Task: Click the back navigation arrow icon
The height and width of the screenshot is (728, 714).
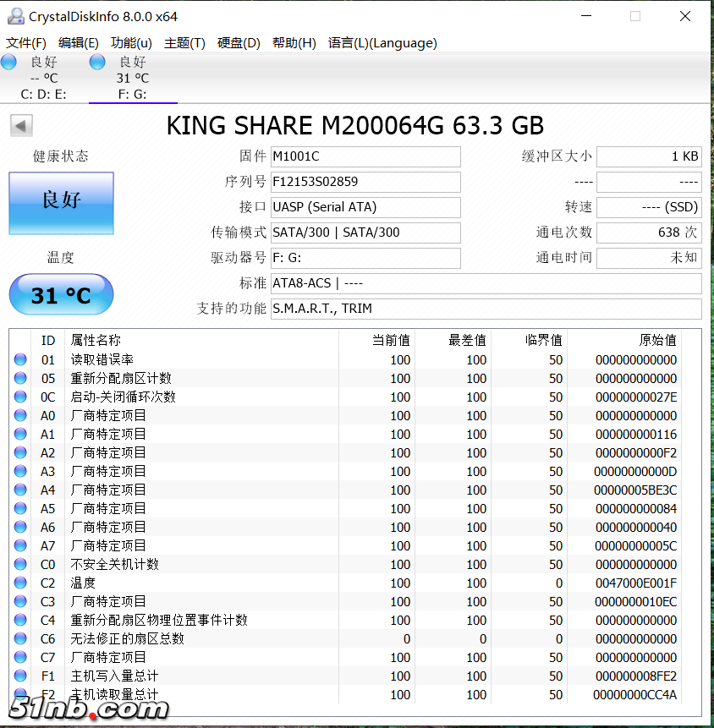Action: click(x=21, y=125)
